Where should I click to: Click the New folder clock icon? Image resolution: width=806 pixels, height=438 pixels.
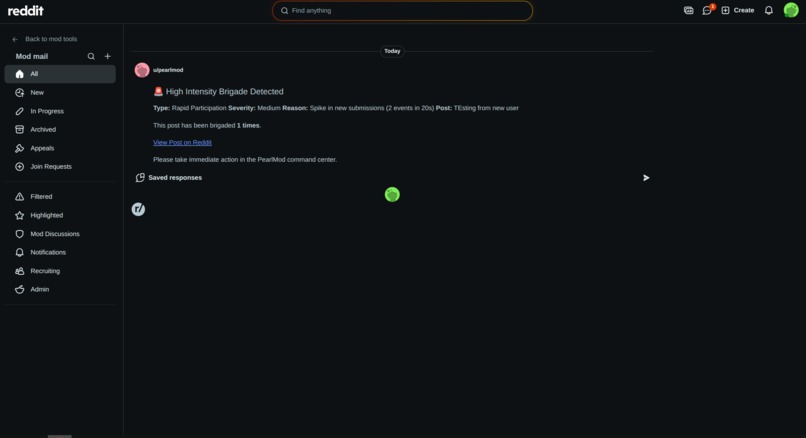(20, 93)
